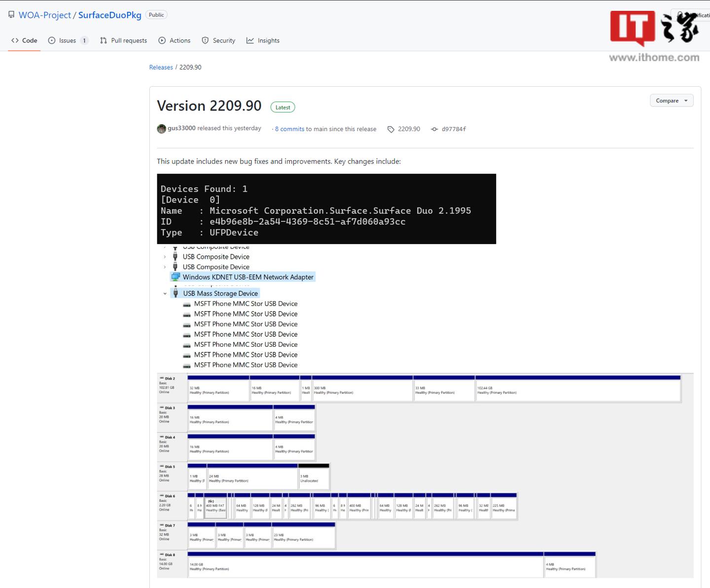
Task: Select the Code tab icon
Action: tap(15, 40)
